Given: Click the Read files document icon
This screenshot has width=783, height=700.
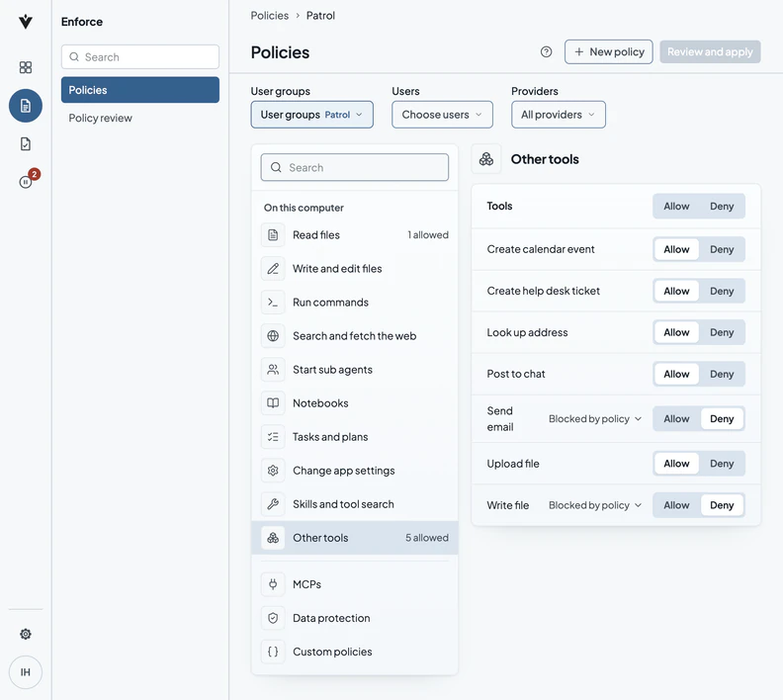Looking at the screenshot, I should click(273, 235).
